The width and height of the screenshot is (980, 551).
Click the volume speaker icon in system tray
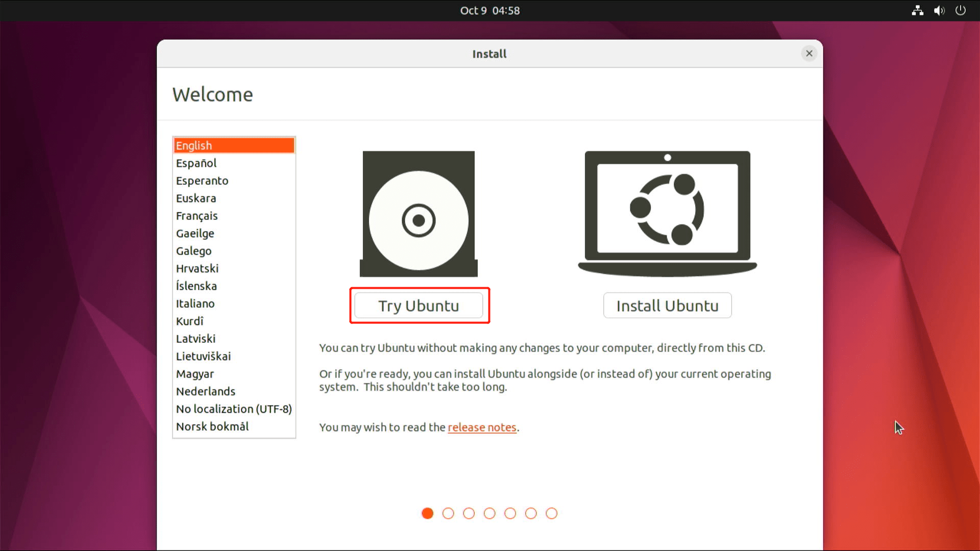click(x=939, y=10)
